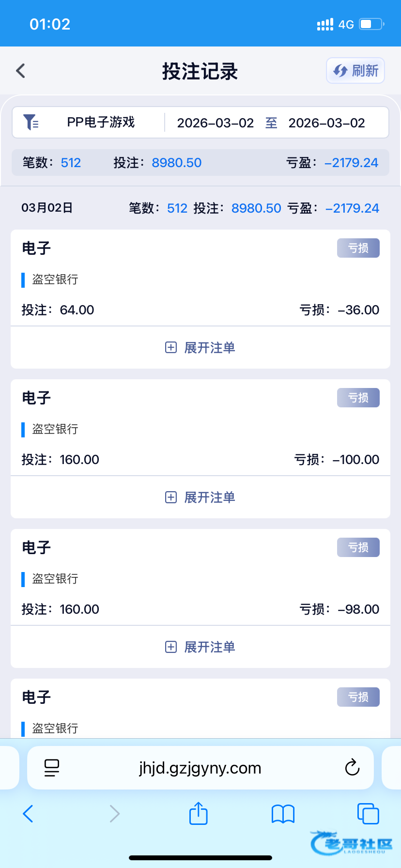Select the start date 2026-03-02 field

point(215,123)
